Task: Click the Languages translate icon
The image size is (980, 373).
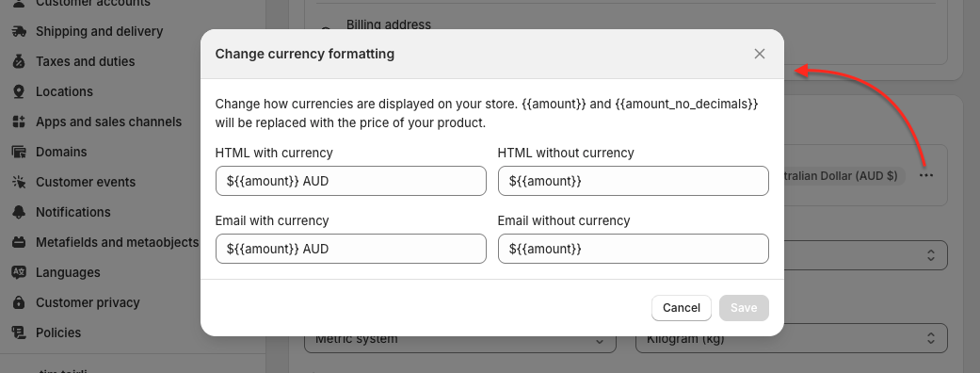Action: pos(19,272)
